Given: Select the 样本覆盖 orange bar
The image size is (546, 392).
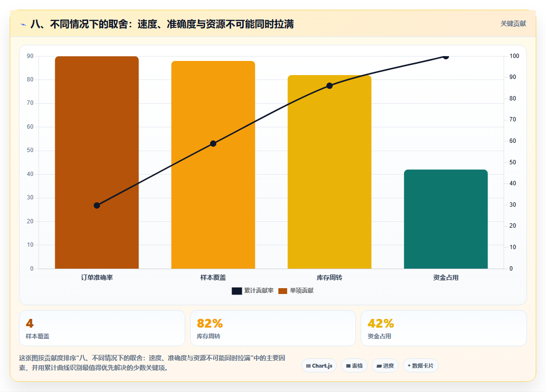Looking at the screenshot, I should tap(213, 165).
